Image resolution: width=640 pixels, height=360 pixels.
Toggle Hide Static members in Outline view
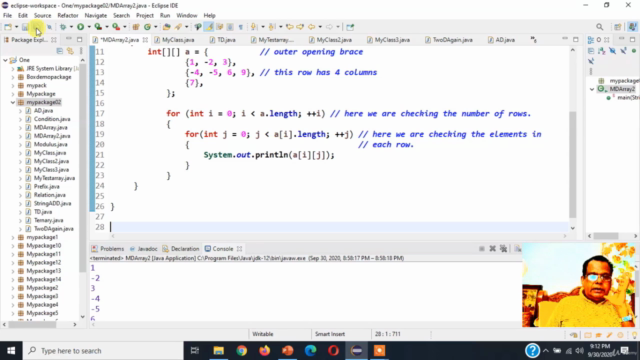[623, 51]
